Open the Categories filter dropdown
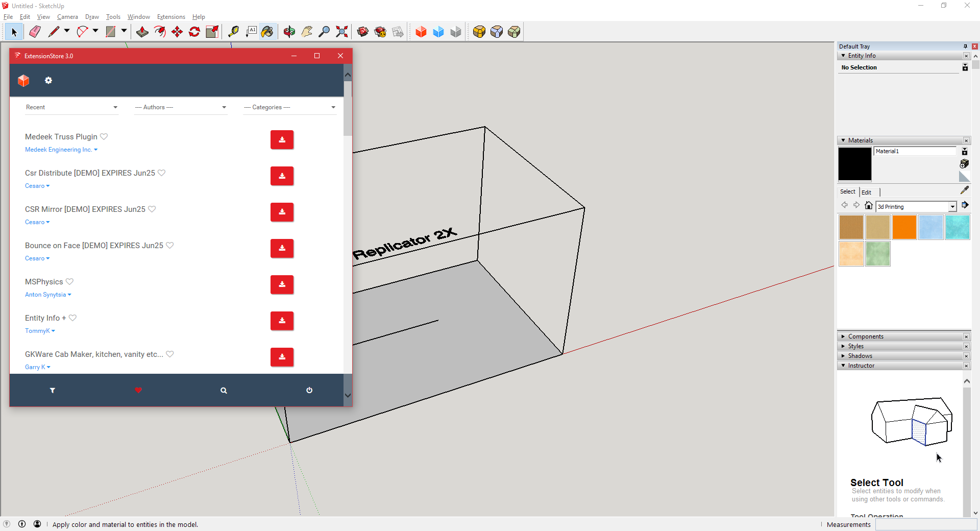The image size is (980, 531). (x=290, y=107)
